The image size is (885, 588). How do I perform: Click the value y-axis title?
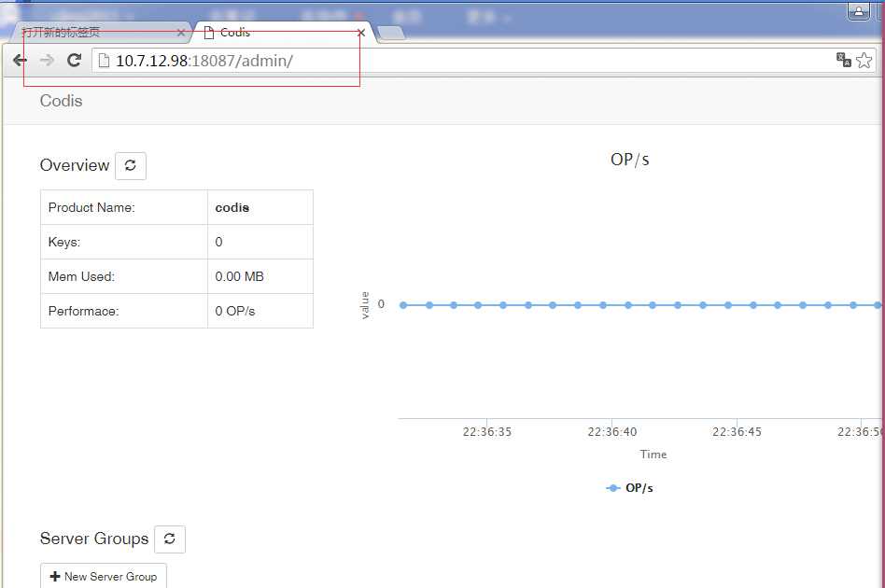365,304
